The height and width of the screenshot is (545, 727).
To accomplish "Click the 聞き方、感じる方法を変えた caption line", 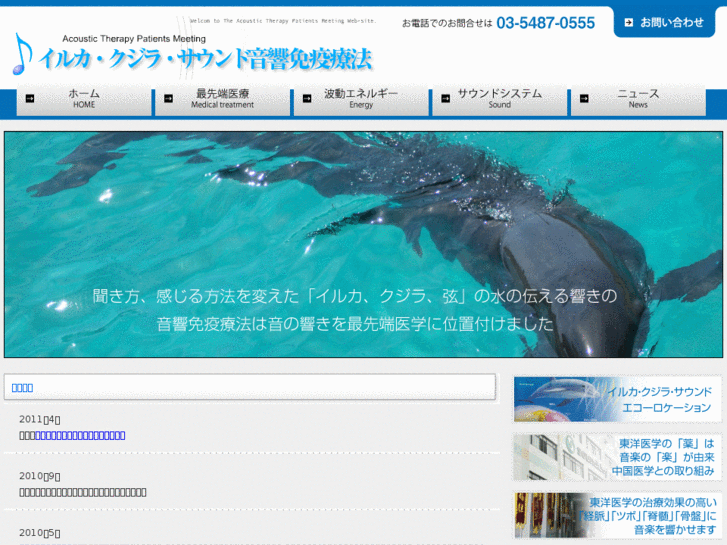I will [x=355, y=296].
